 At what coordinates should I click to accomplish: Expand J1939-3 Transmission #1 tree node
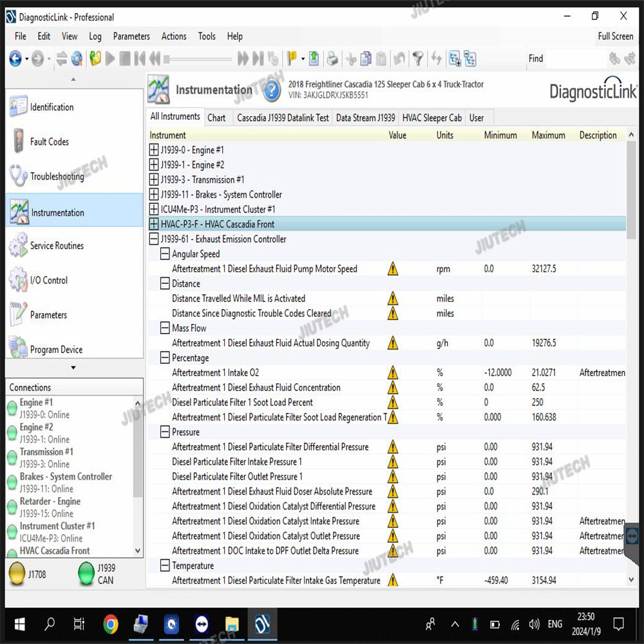[154, 180]
